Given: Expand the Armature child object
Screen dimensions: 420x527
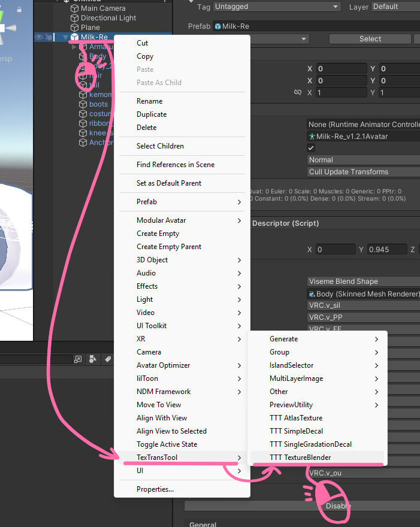Looking at the screenshot, I should click(74, 47).
